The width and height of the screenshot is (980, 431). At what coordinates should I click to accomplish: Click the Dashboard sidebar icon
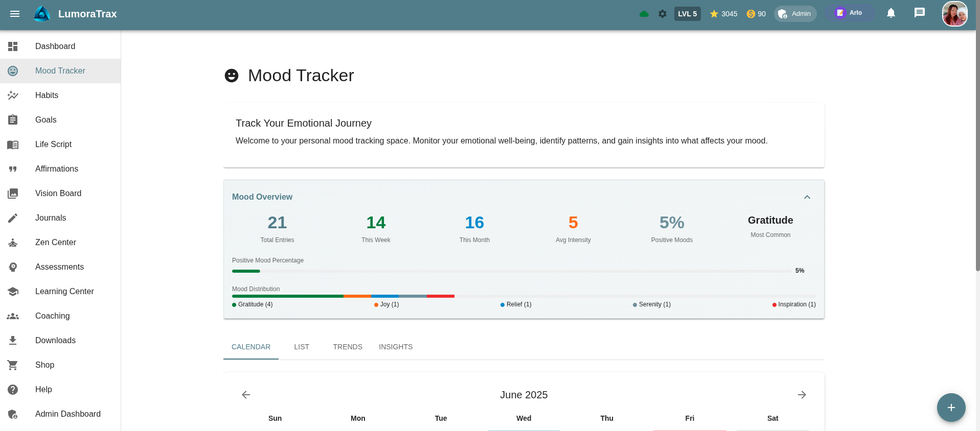[x=13, y=46]
